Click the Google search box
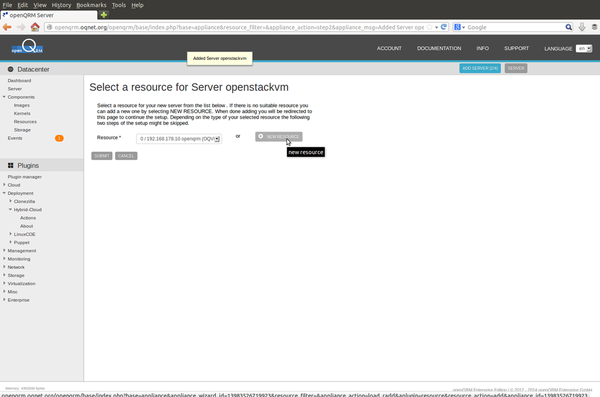The width and height of the screenshot is (600, 397). pos(515,27)
